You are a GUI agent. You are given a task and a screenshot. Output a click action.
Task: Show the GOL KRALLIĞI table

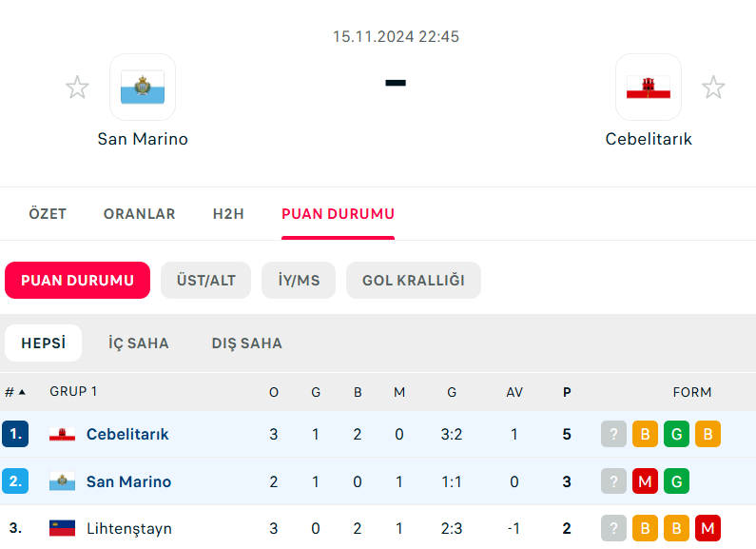point(414,281)
